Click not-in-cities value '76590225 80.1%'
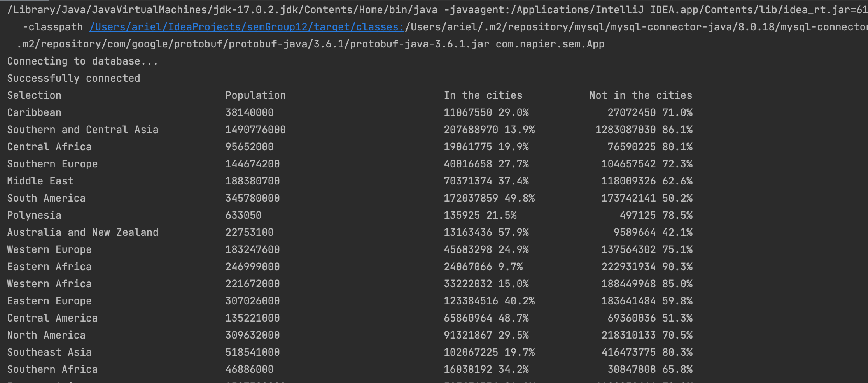This screenshot has height=383, width=868. (x=650, y=147)
